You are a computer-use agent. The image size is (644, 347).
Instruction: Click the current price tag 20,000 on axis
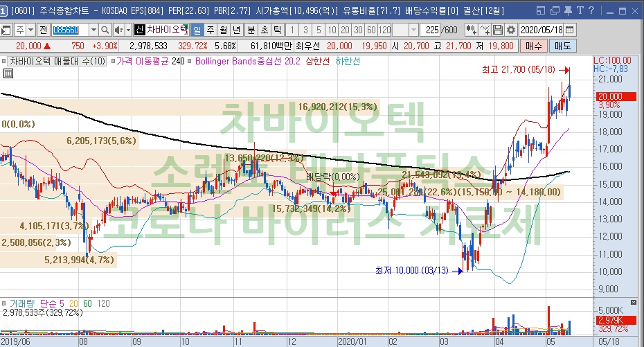point(616,96)
